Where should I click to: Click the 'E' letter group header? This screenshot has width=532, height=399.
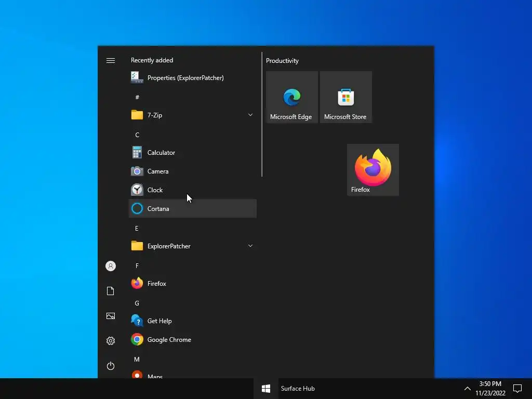[x=137, y=229]
